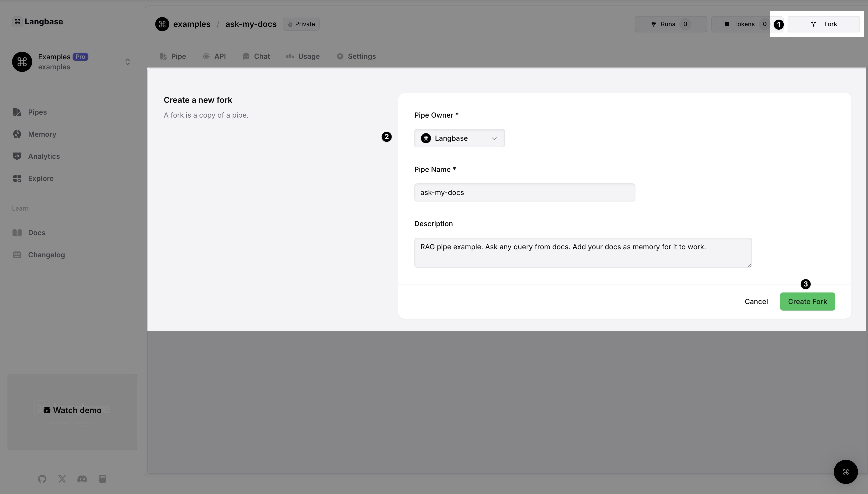Click the Langbase brand name in sidebar
The height and width of the screenshot is (494, 868).
44,22
